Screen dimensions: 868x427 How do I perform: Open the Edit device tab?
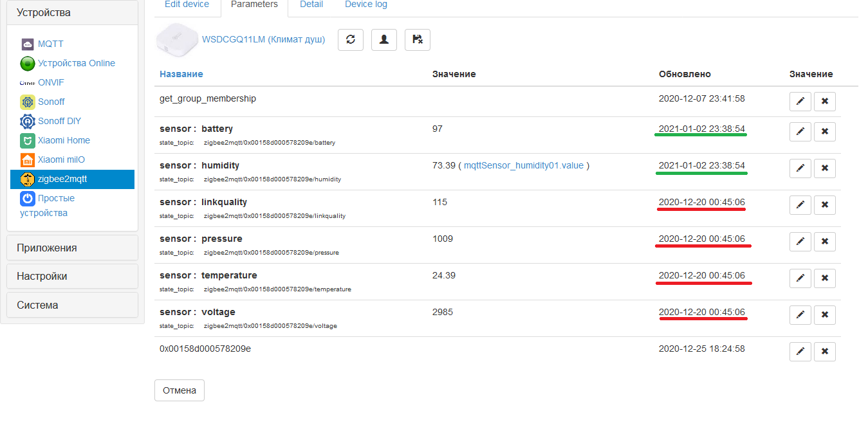(x=187, y=5)
